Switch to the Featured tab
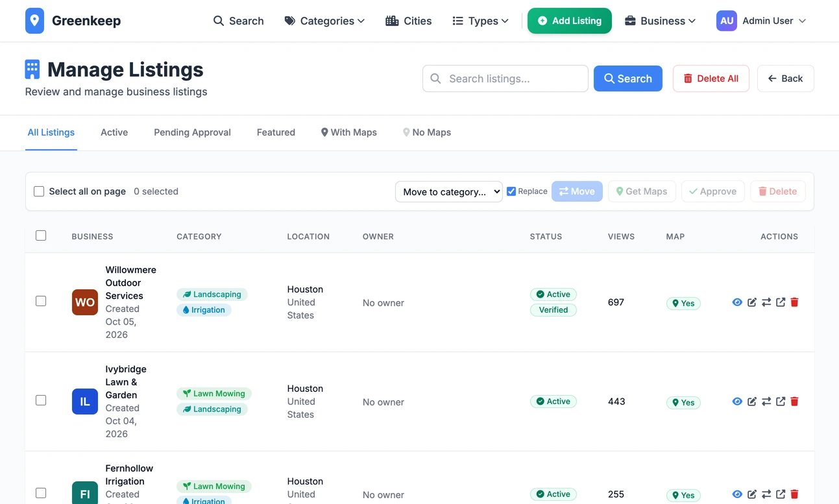 [276, 132]
